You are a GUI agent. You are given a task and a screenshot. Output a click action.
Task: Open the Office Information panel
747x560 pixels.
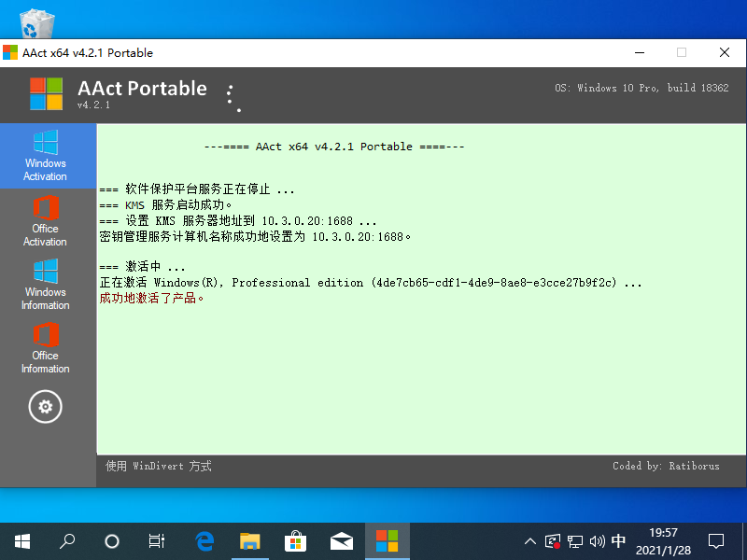click(x=45, y=348)
